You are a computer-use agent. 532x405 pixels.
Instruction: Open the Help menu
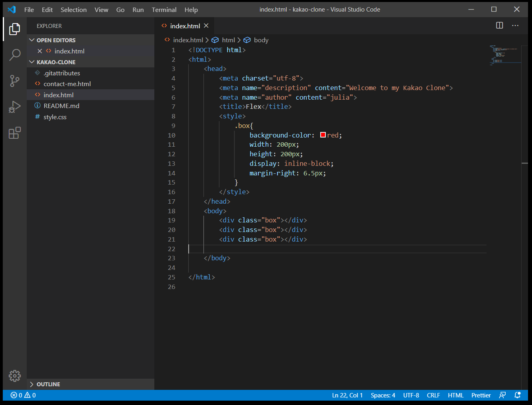[191, 10]
